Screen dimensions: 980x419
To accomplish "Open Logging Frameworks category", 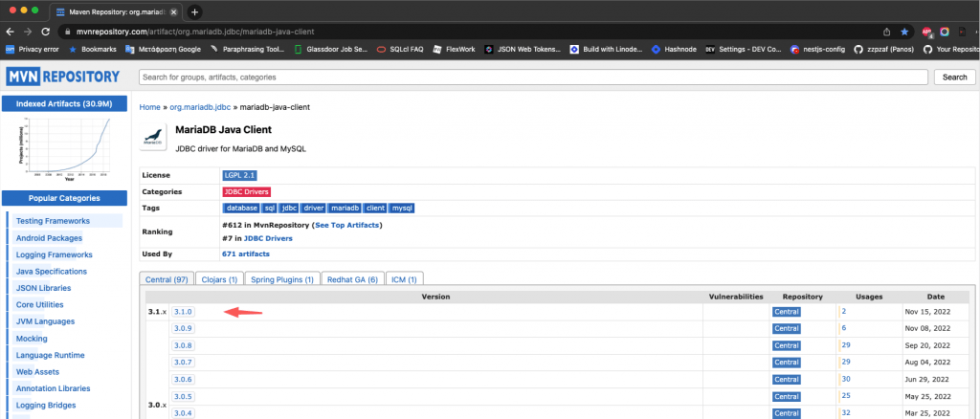I will [55, 254].
